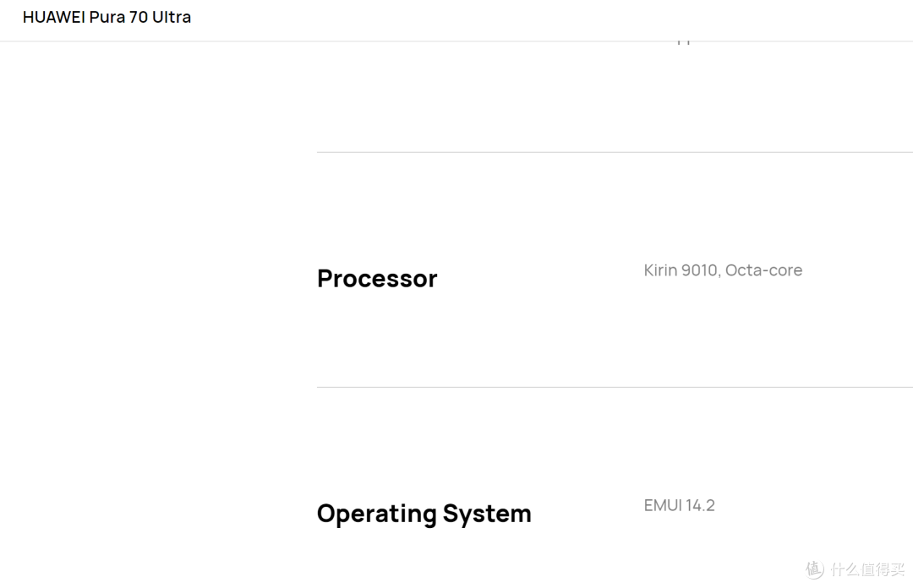Screen dimensions: 913x588
Task: Click the word EMUI in the OS spec
Action: 663,505
